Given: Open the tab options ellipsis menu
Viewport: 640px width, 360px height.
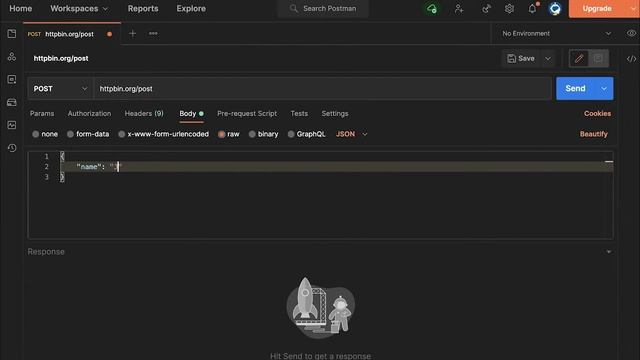Looking at the screenshot, I should tap(153, 33).
